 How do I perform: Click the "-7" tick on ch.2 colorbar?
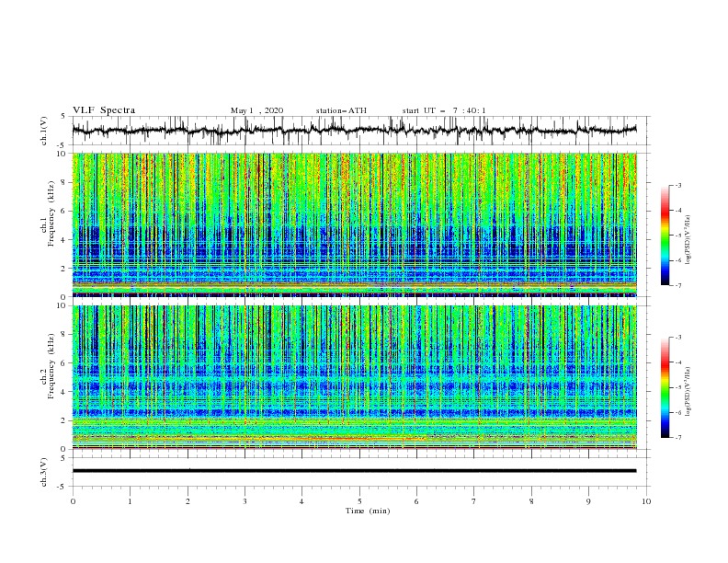pos(678,438)
